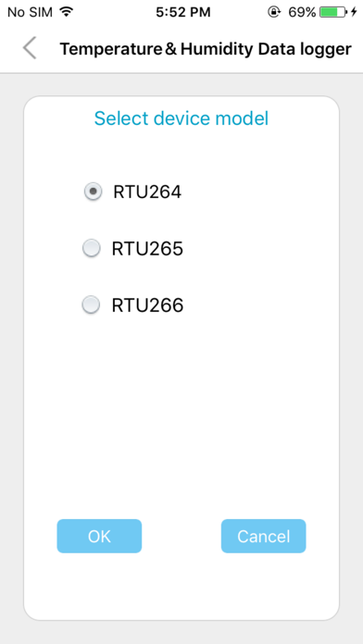Click the charging bolt icon

pyautogui.click(x=354, y=12)
